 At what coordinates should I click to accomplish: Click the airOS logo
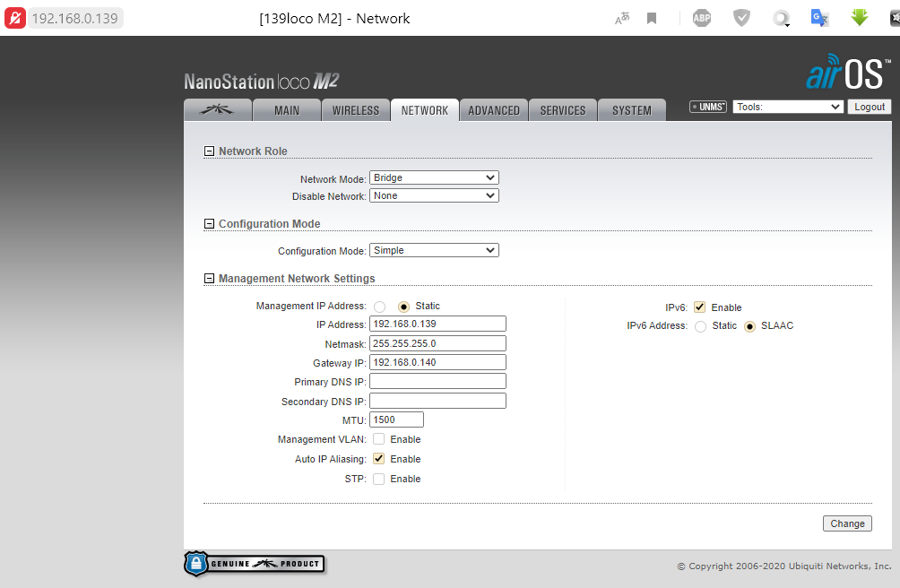[x=848, y=73]
